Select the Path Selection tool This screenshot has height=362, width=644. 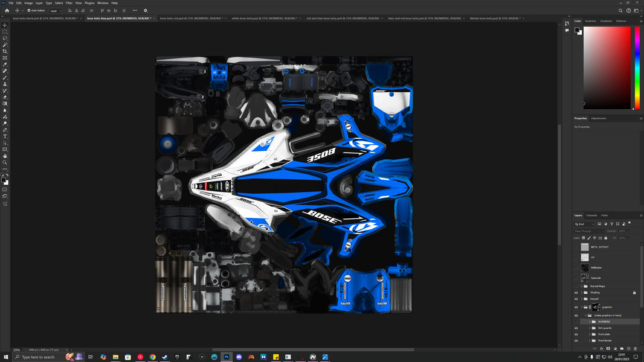coord(5,143)
